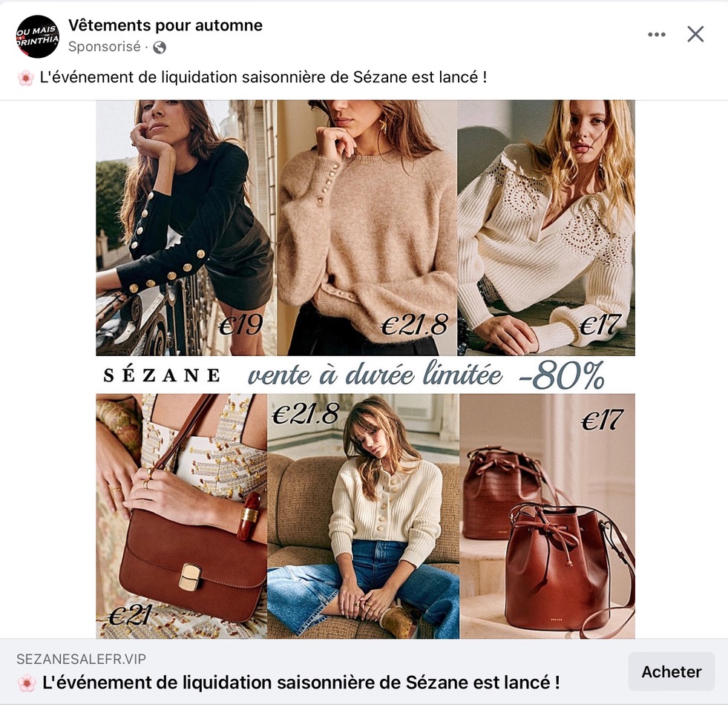
Task: Click the flower emoji in the post caption
Action: [26, 77]
